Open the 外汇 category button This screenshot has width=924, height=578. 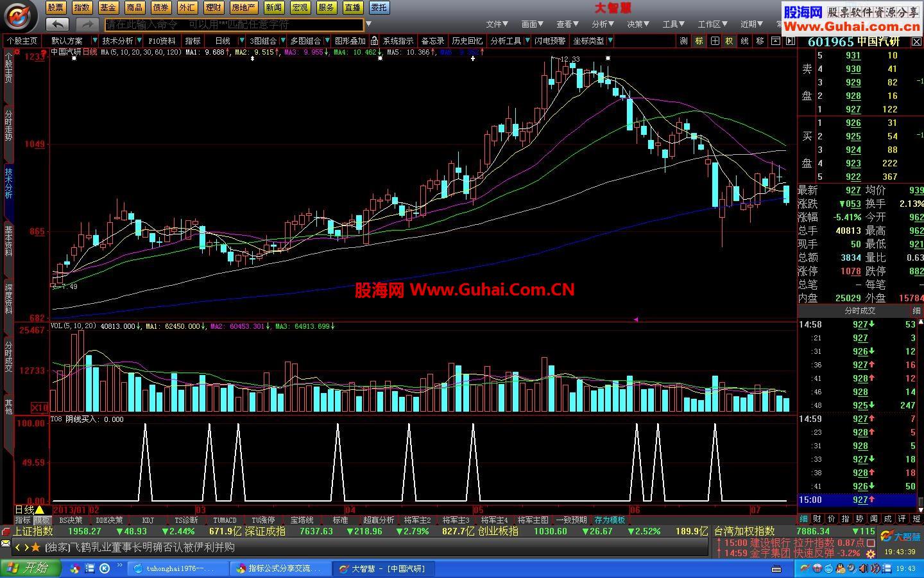[x=187, y=8]
